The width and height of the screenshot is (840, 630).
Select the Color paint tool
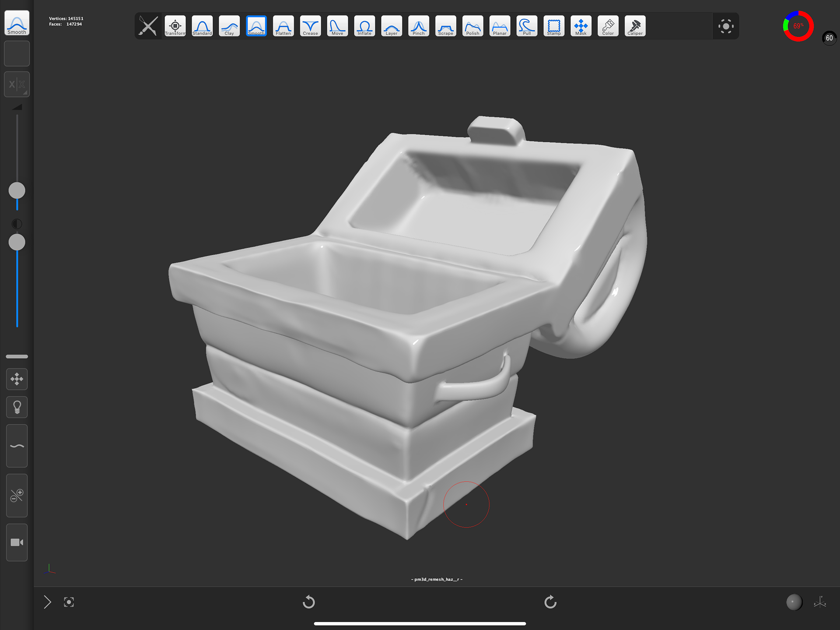click(x=608, y=26)
